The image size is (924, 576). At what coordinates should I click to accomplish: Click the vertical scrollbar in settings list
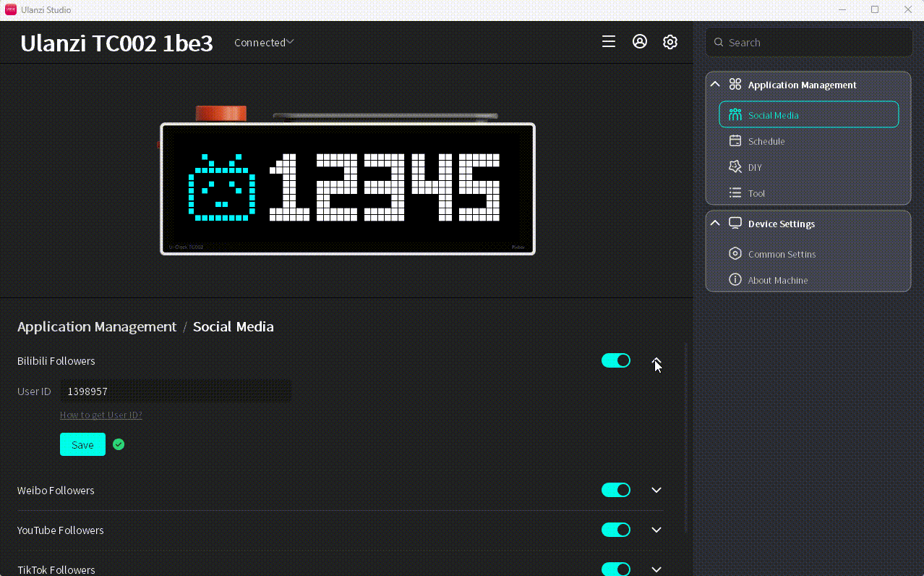pos(686,439)
